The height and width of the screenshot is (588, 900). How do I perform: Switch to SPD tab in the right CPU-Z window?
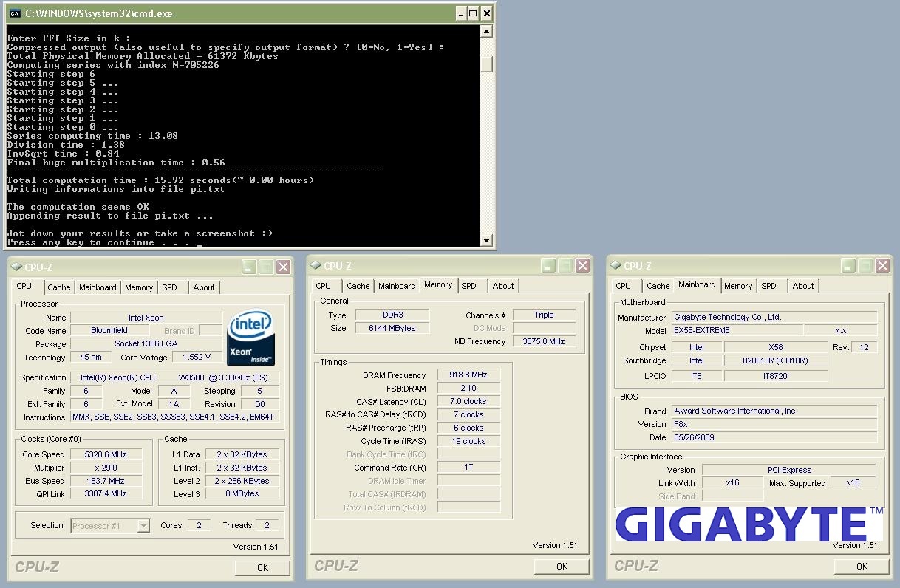tap(769, 286)
